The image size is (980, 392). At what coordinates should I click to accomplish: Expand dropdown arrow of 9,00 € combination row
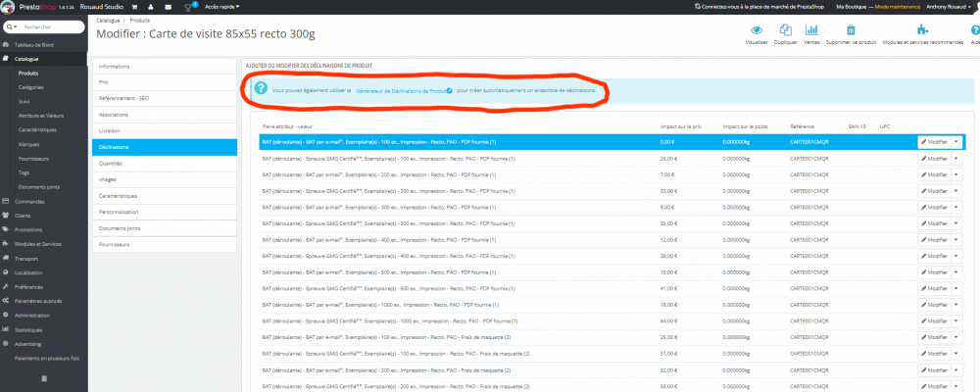click(x=956, y=207)
